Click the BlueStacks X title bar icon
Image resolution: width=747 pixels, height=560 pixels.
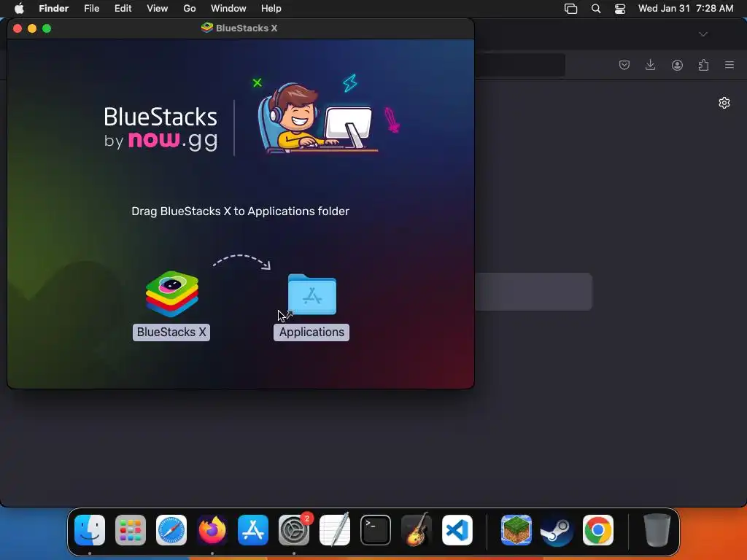click(x=206, y=28)
